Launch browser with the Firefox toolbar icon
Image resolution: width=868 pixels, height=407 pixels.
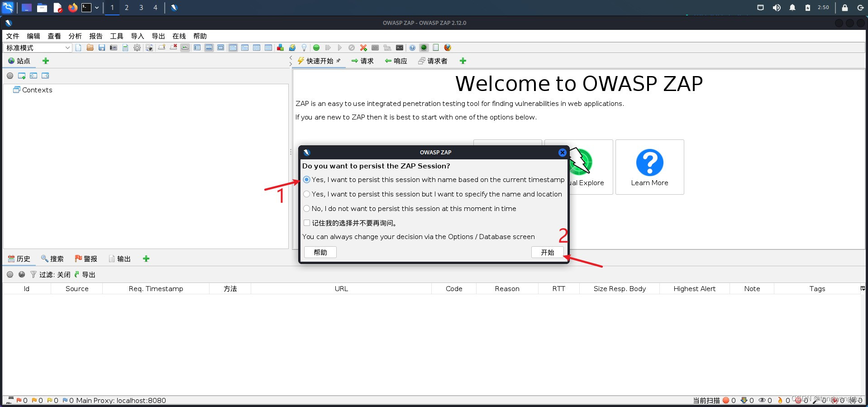coord(448,48)
